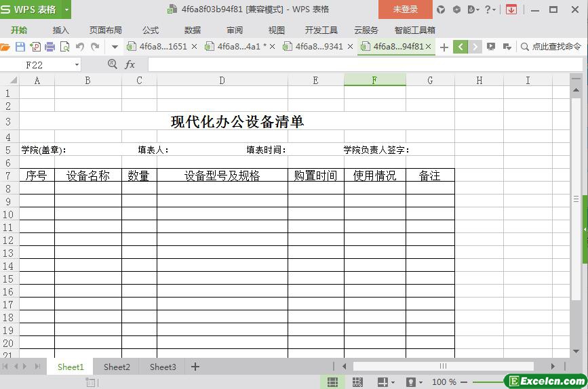
Task: Switch to 公式 tab
Action: pyautogui.click(x=151, y=30)
